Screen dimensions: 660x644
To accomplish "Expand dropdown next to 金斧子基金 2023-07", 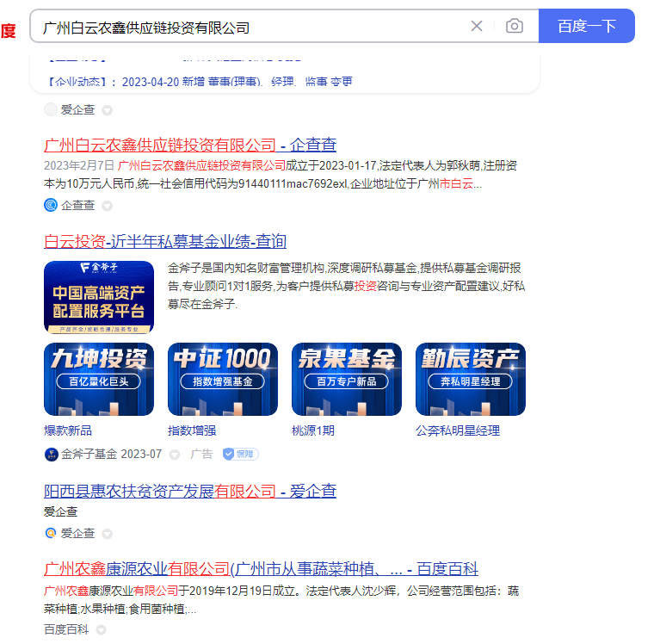I will pos(175,455).
